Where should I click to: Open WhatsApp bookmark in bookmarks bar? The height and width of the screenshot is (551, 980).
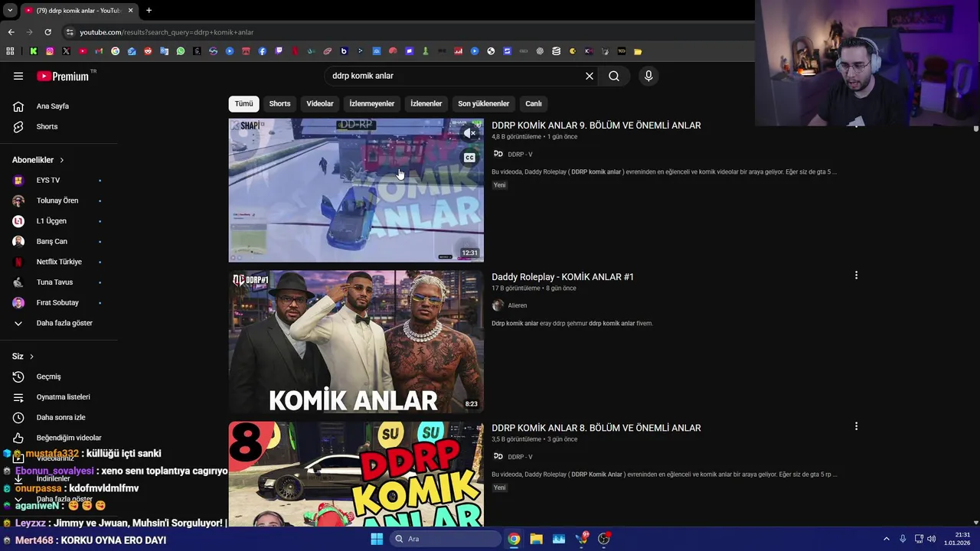(x=181, y=51)
